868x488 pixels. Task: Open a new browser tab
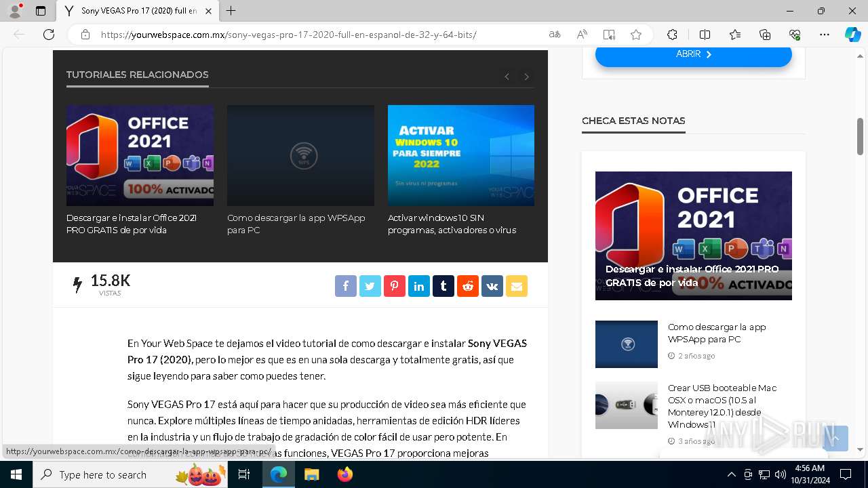[231, 11]
